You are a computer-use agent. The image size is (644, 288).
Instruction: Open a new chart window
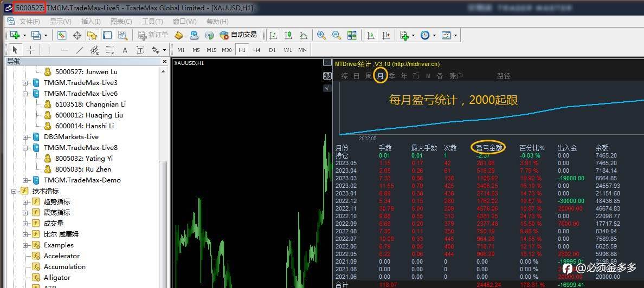[x=15, y=35]
